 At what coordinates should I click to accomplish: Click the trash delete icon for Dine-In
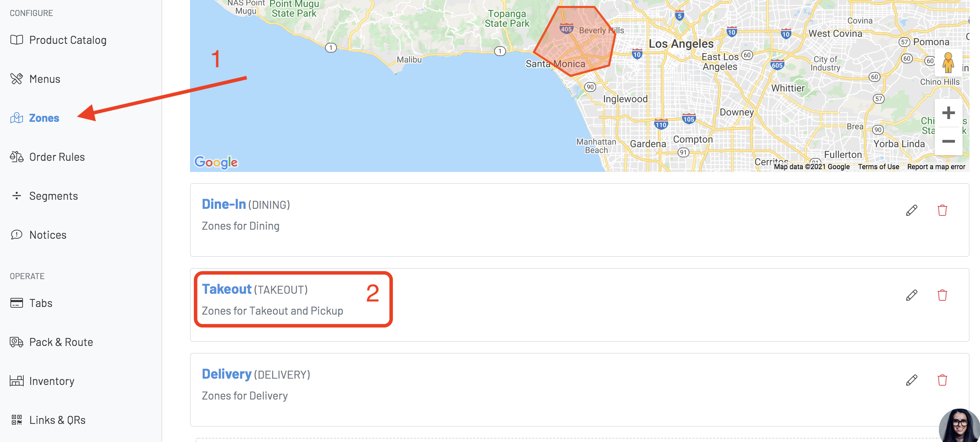(942, 210)
